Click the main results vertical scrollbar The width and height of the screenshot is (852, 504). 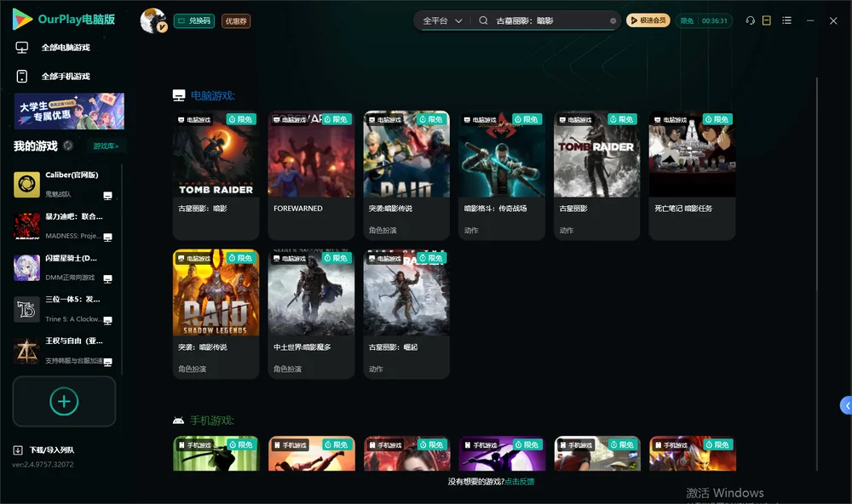point(817,274)
